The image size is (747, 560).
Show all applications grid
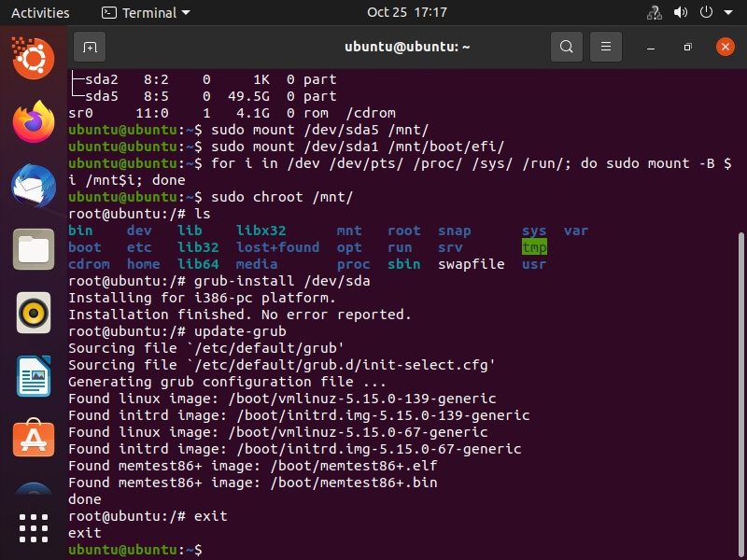click(x=34, y=528)
